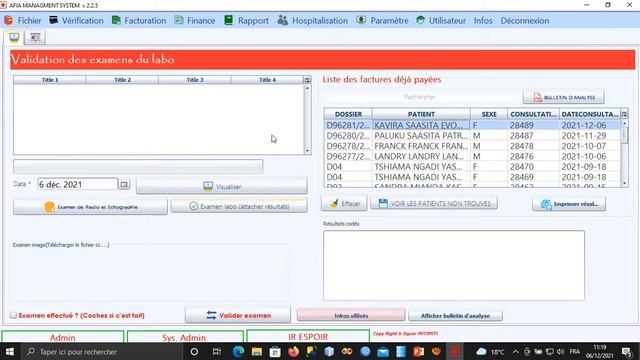Click the PATIENT column header

(421, 114)
